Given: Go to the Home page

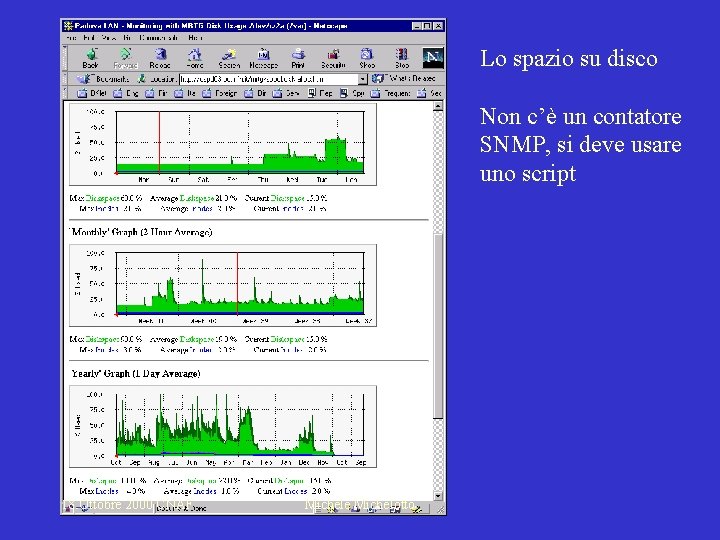Looking at the screenshot, I should [195, 58].
